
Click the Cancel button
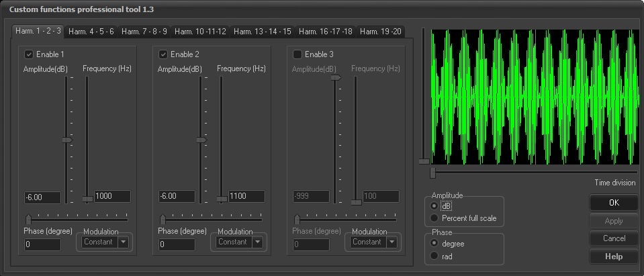tap(614, 238)
